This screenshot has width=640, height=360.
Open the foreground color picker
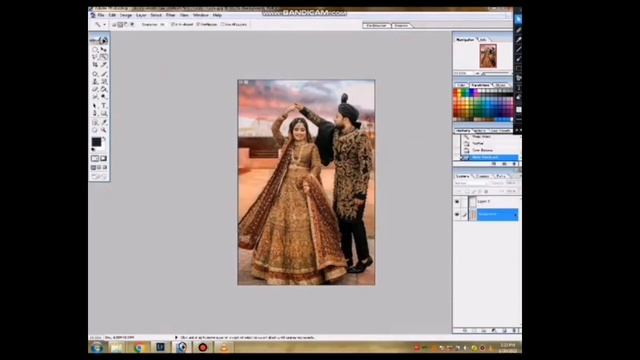(x=96, y=142)
